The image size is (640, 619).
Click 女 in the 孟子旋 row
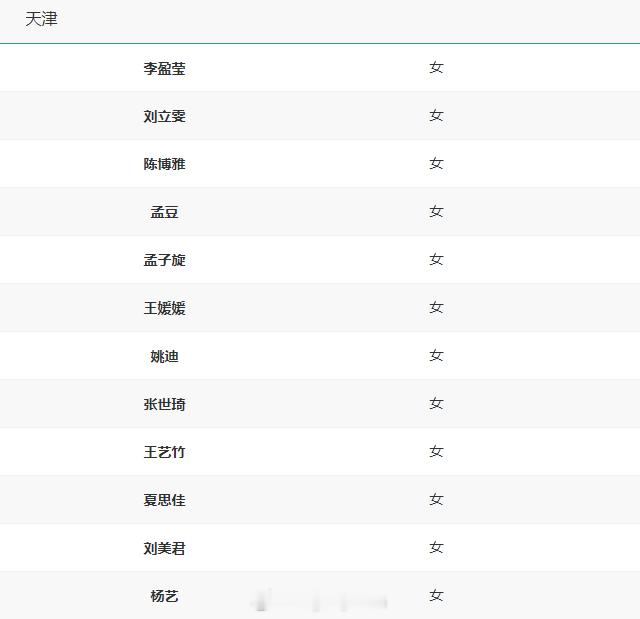tap(436, 259)
